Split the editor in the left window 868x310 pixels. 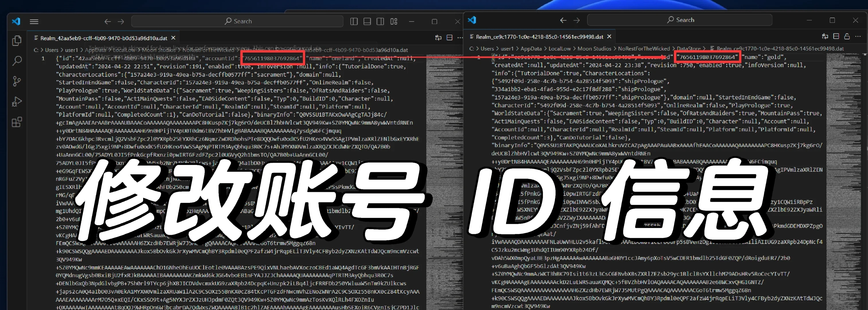pyautogui.click(x=449, y=37)
